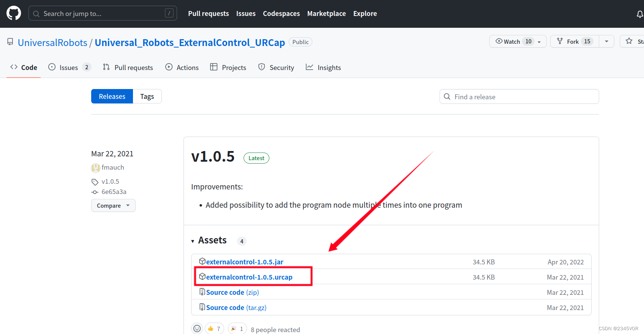Viewport: 644px width, 334px height.
Task: Open the notifications bell icon
Action: point(640,14)
